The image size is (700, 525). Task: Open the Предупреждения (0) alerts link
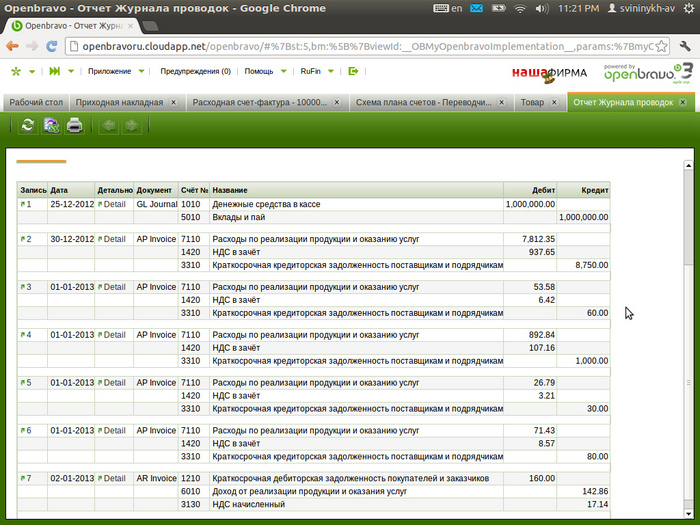(195, 72)
